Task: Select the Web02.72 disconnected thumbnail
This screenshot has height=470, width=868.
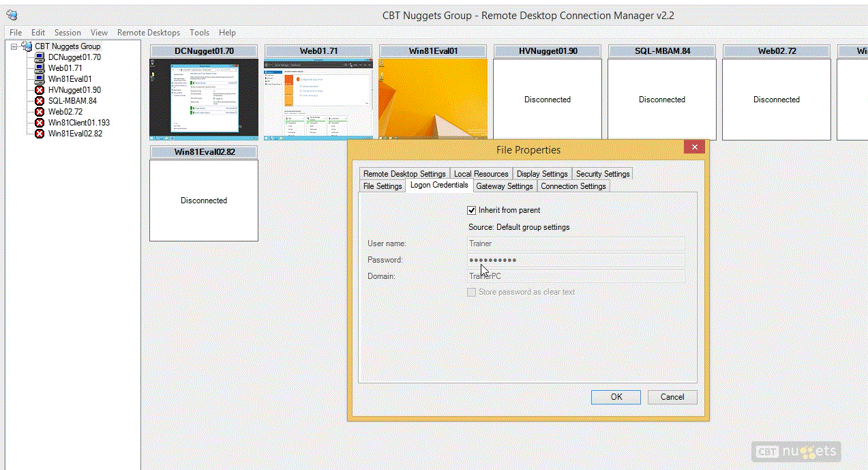Action: tap(777, 99)
